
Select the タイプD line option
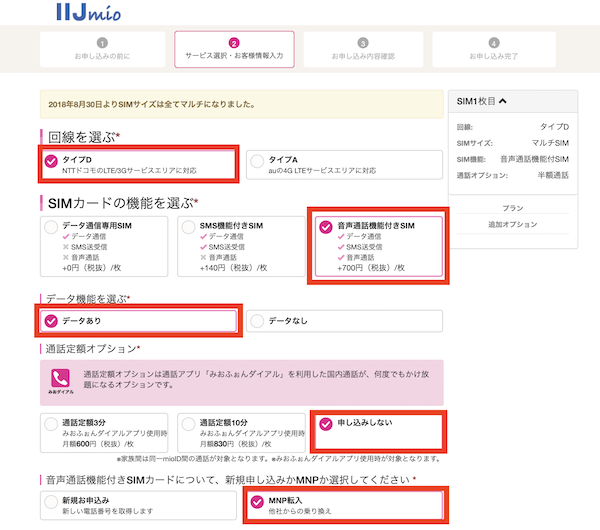pyautogui.click(x=139, y=165)
